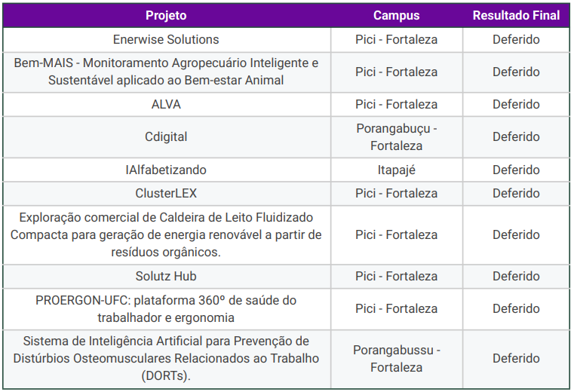
Task: Click Deferido result in IAlfabetizando row
Action: tap(516, 170)
